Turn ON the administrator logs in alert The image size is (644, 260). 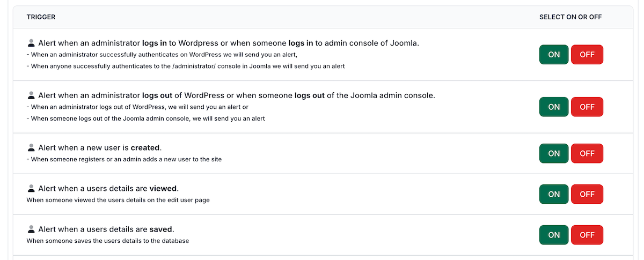click(x=554, y=55)
